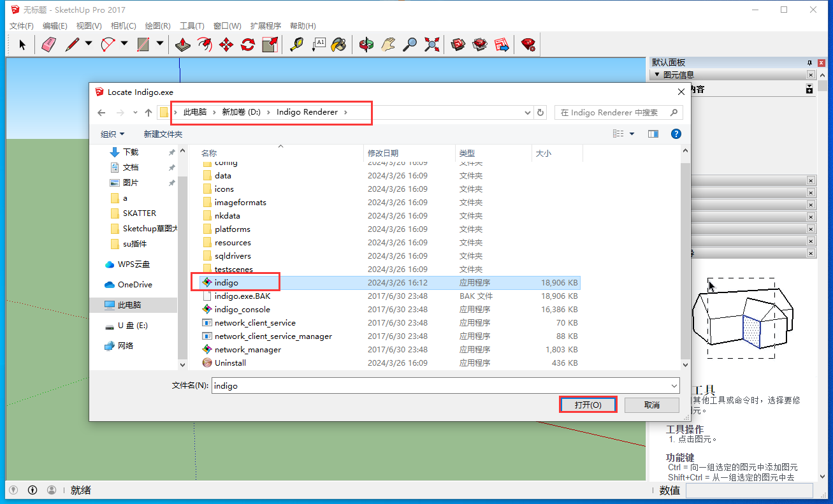Image resolution: width=833 pixels, height=504 pixels.
Task: Open the 3D Warehouse
Action: click(458, 45)
